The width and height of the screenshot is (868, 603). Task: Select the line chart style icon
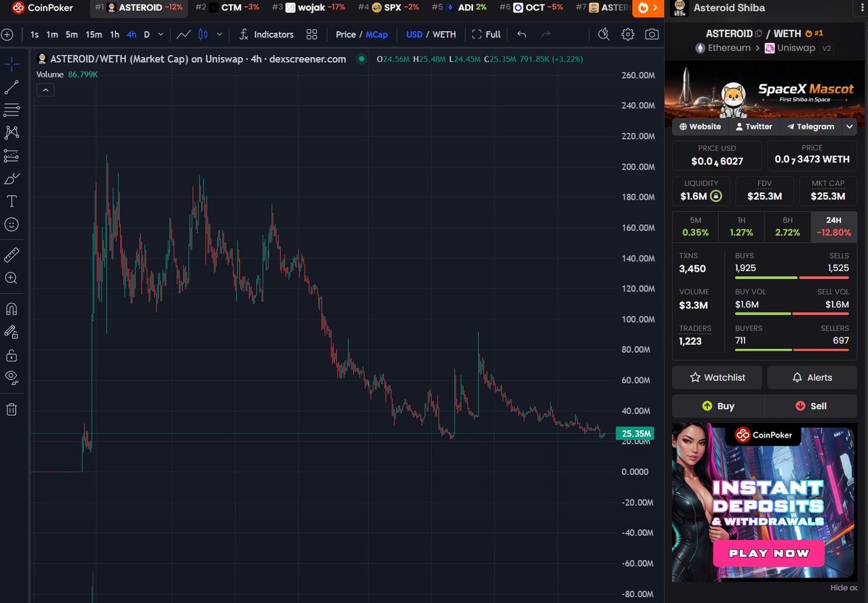pyautogui.click(x=184, y=34)
